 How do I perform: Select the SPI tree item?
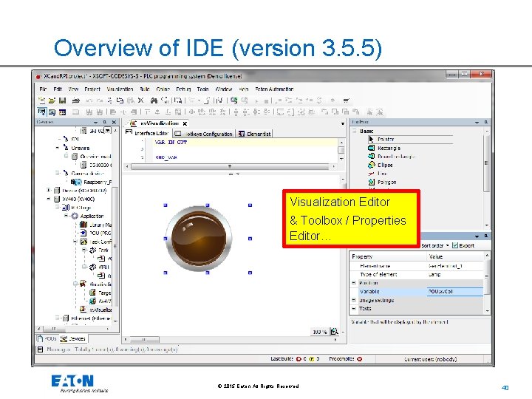[x=71, y=140]
